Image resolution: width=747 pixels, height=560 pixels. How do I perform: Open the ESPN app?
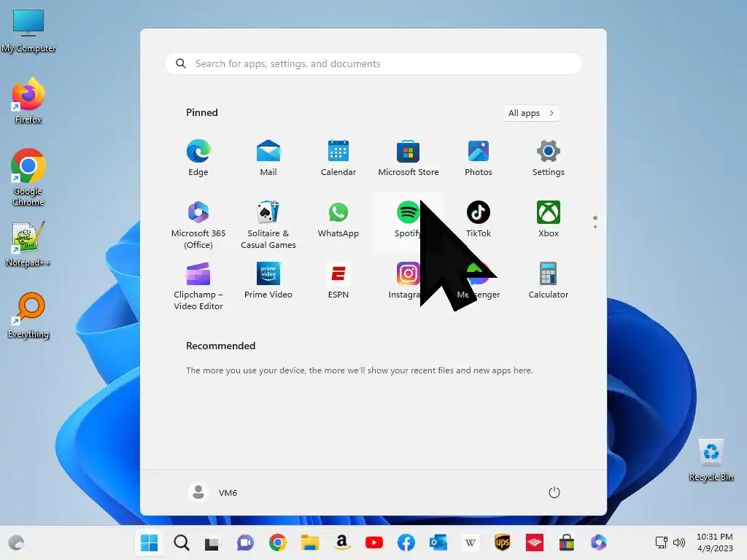[x=338, y=280]
